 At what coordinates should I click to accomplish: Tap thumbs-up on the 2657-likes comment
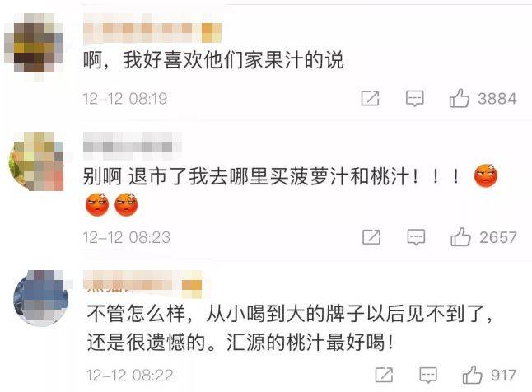point(460,236)
